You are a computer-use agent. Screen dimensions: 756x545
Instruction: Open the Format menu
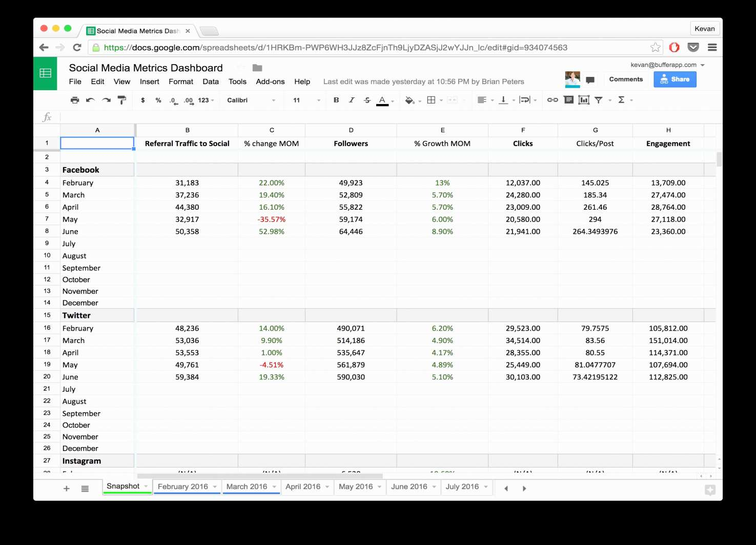[180, 82]
